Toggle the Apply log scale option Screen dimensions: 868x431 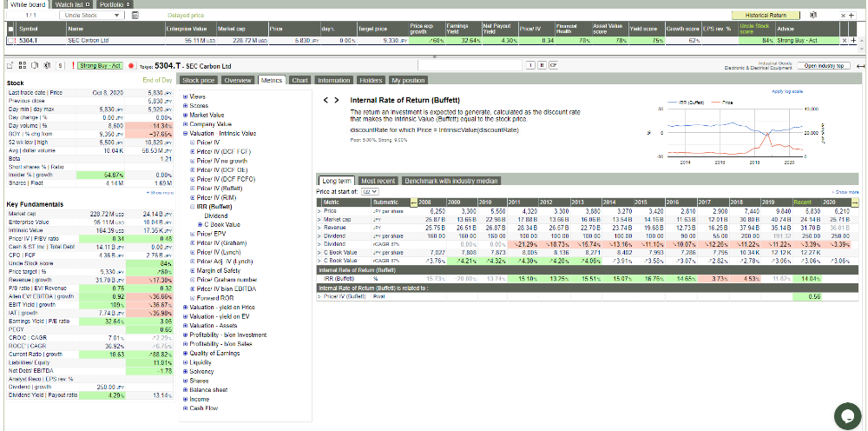coord(789,91)
